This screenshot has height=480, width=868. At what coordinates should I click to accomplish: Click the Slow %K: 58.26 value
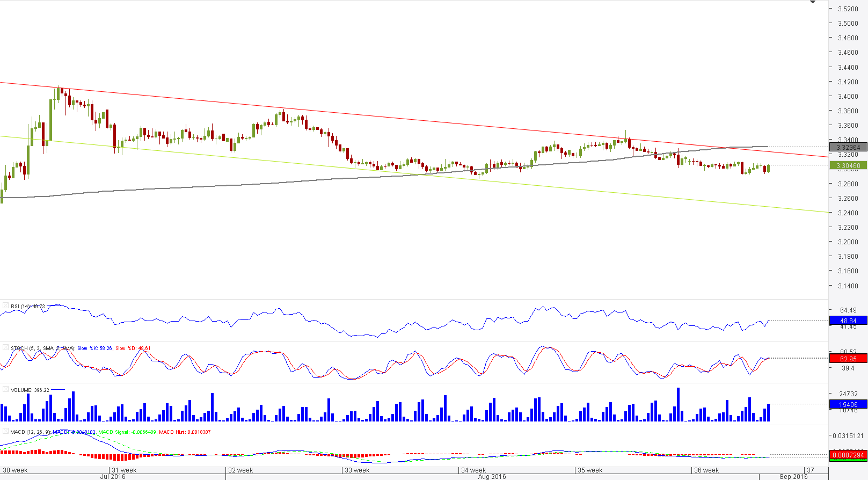pos(95,348)
